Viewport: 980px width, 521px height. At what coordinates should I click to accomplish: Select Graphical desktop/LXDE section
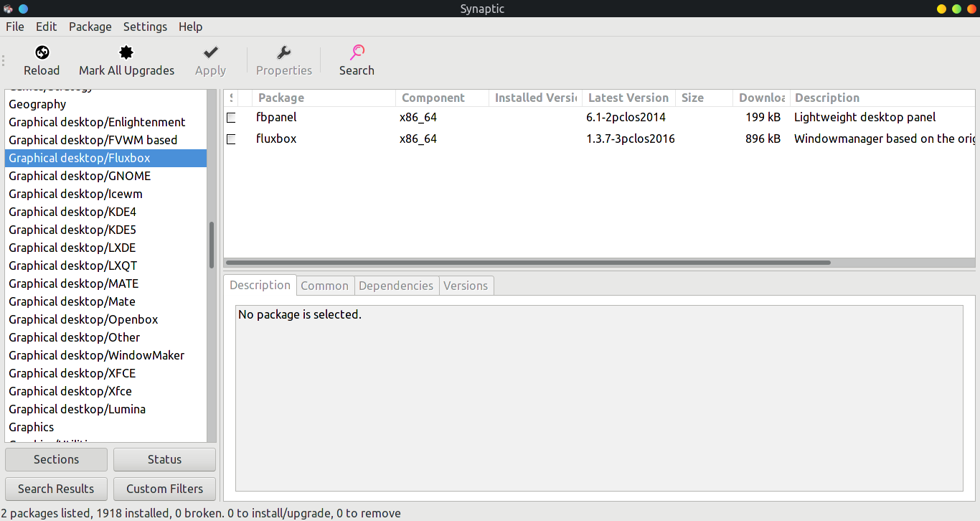(105, 248)
